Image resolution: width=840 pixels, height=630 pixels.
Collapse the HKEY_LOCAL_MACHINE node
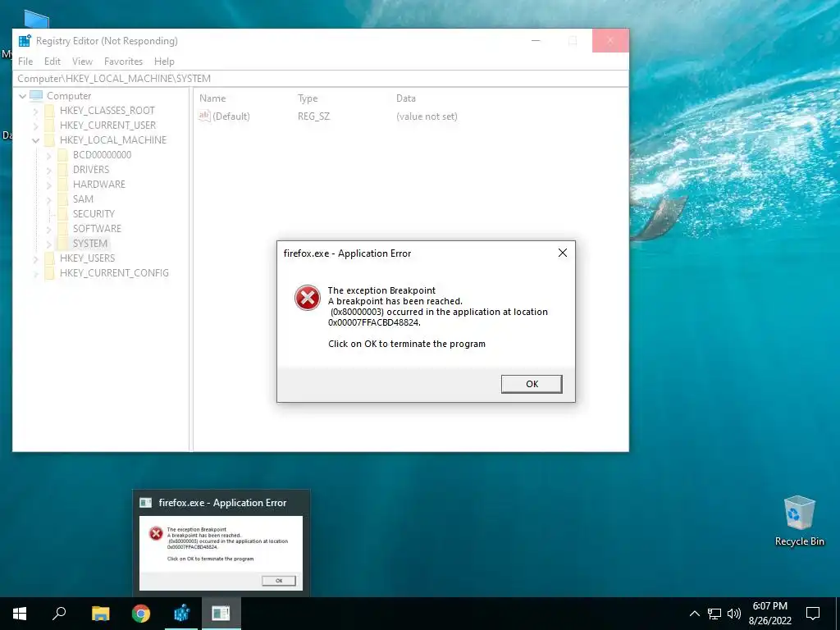(x=35, y=140)
